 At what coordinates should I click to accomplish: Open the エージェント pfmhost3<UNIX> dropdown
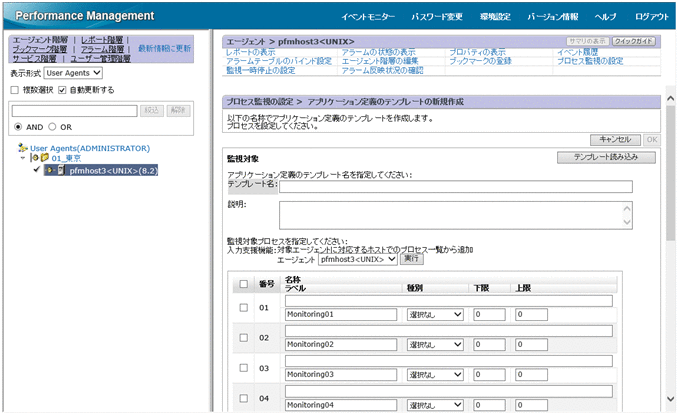pyautogui.click(x=358, y=259)
